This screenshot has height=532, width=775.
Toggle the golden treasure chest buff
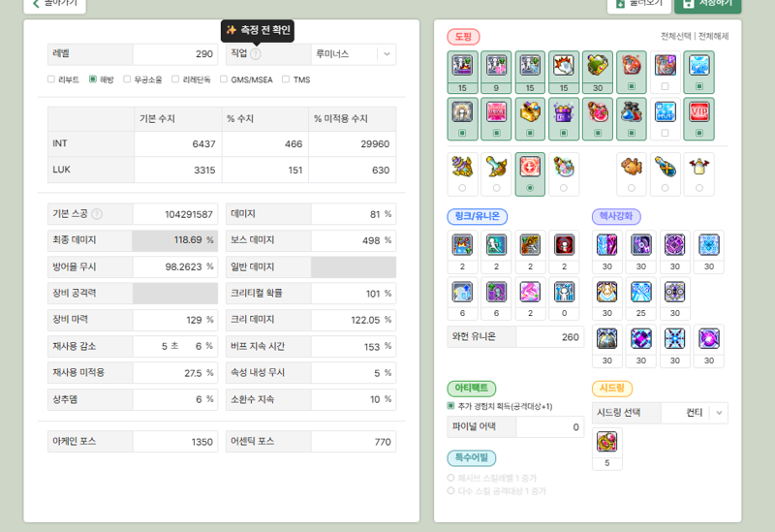[530, 118]
